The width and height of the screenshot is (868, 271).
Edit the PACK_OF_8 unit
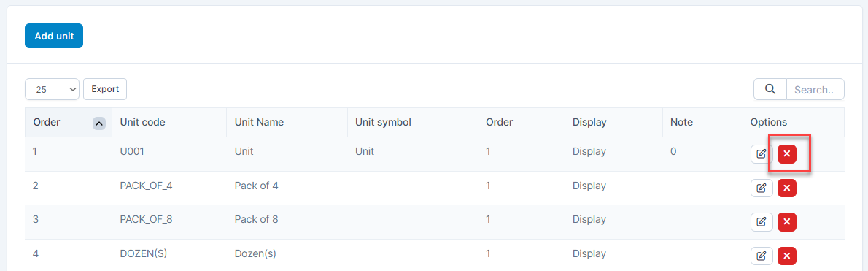[762, 222]
